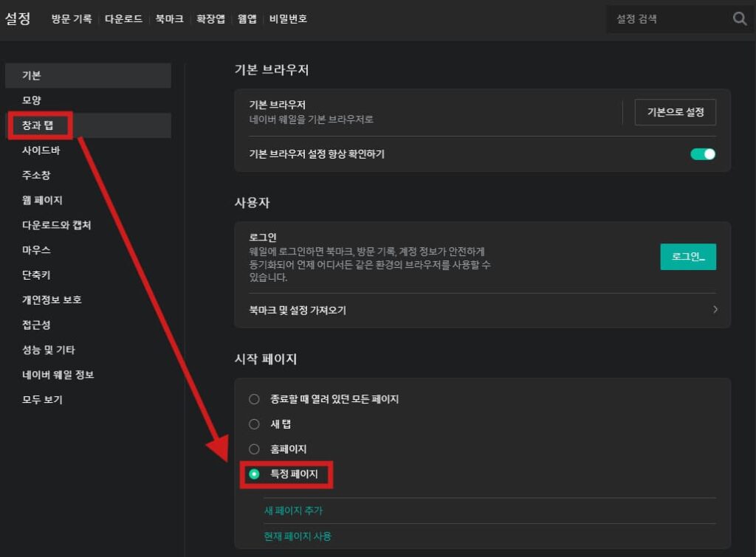This screenshot has height=557, width=756.
Task: Switch to 단축키 sidebar section
Action: tap(36, 275)
